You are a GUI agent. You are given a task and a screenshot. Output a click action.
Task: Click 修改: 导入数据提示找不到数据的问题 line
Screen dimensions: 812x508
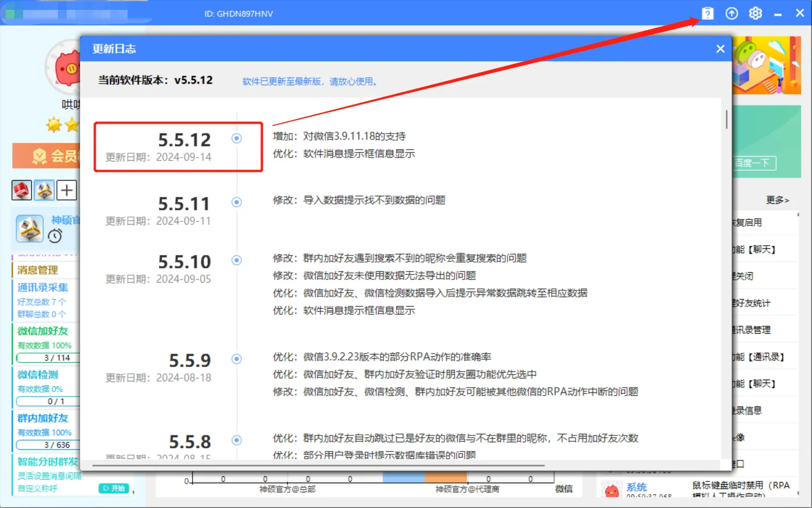(359, 200)
